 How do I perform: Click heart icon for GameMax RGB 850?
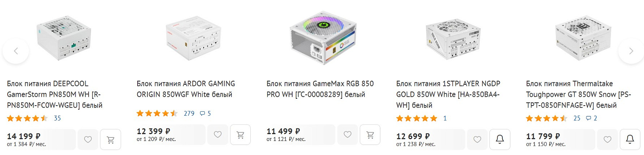pyautogui.click(x=348, y=135)
